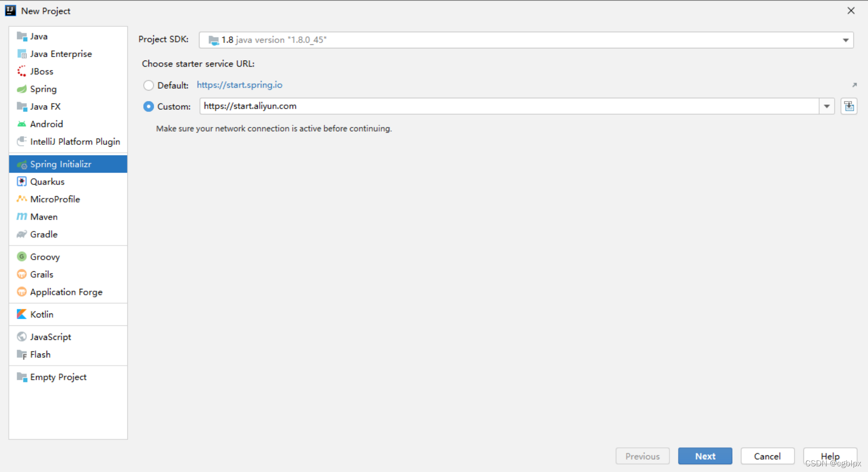
Task: Select the Spring label
Action: click(43, 89)
